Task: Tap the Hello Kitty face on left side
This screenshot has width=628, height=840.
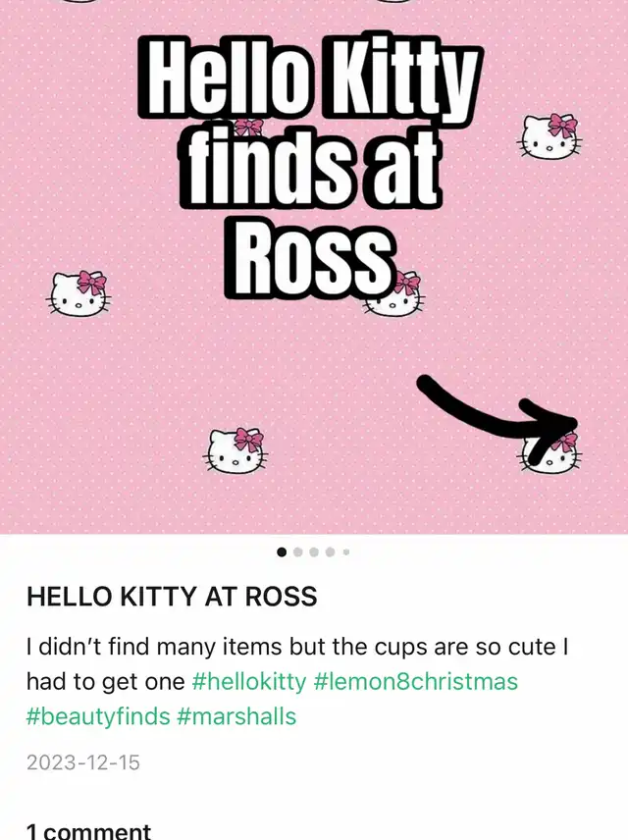Action: click(x=79, y=293)
